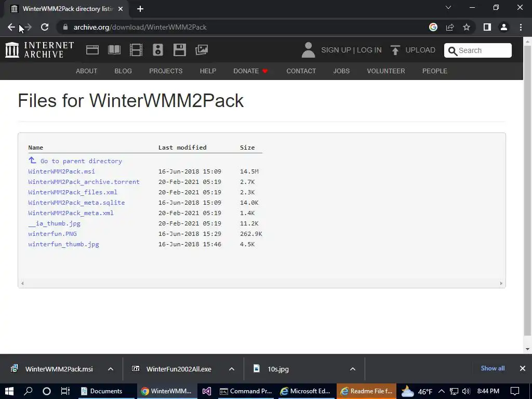The height and width of the screenshot is (399, 532).
Task: Open the PROJECTS menu item
Action: 166,71
